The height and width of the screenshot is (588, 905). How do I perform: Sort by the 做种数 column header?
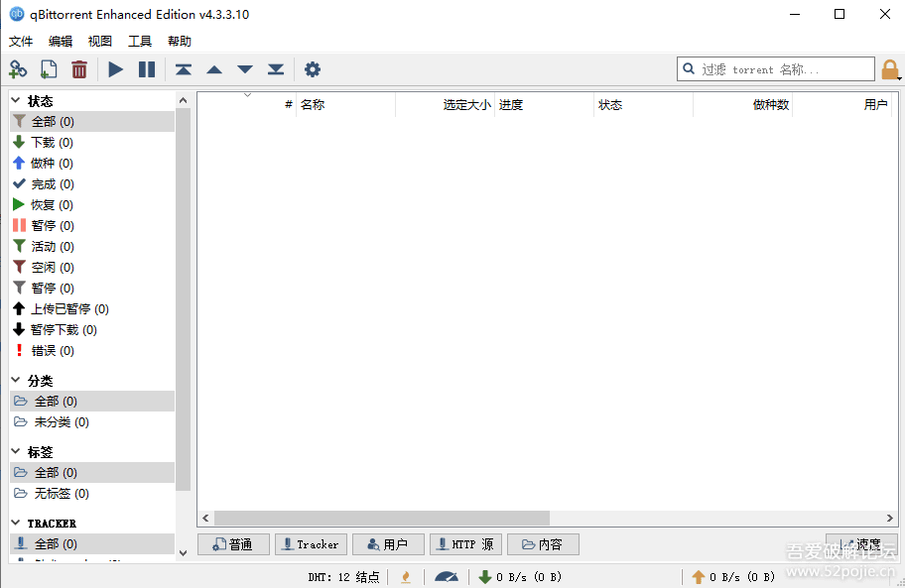pyautogui.click(x=743, y=105)
